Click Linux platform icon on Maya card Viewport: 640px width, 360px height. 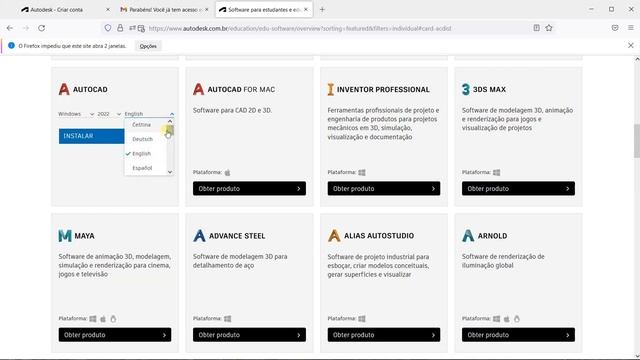click(x=113, y=318)
